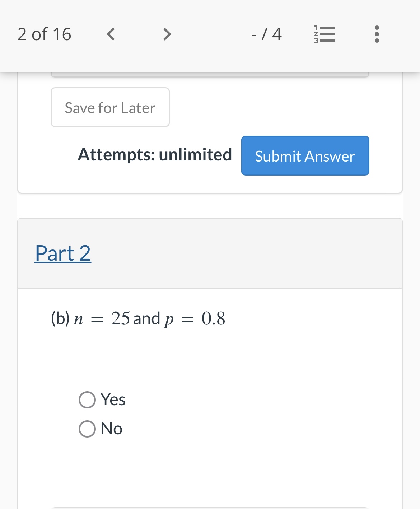Viewport: 420px width, 509px height.
Task: Click the forward navigation chevron
Action: (166, 34)
